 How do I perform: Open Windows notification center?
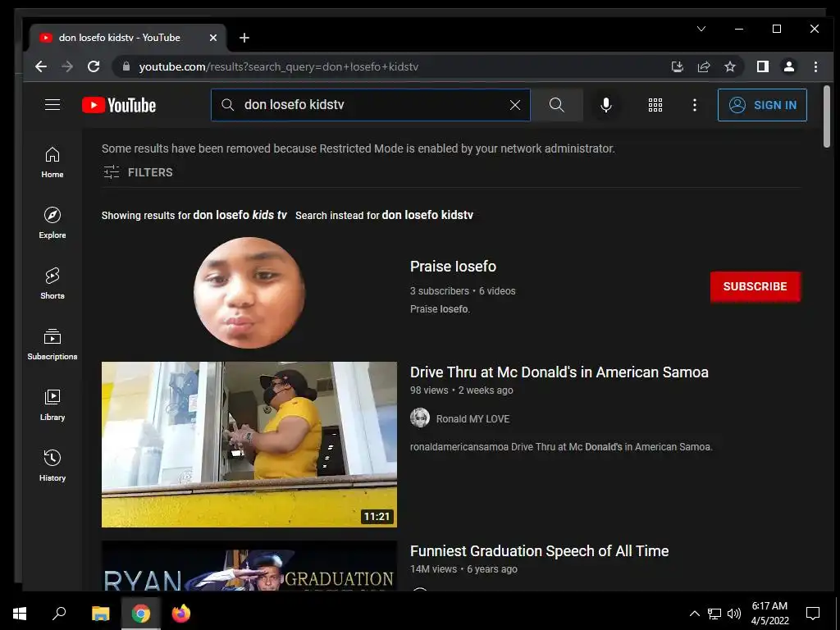(813, 614)
